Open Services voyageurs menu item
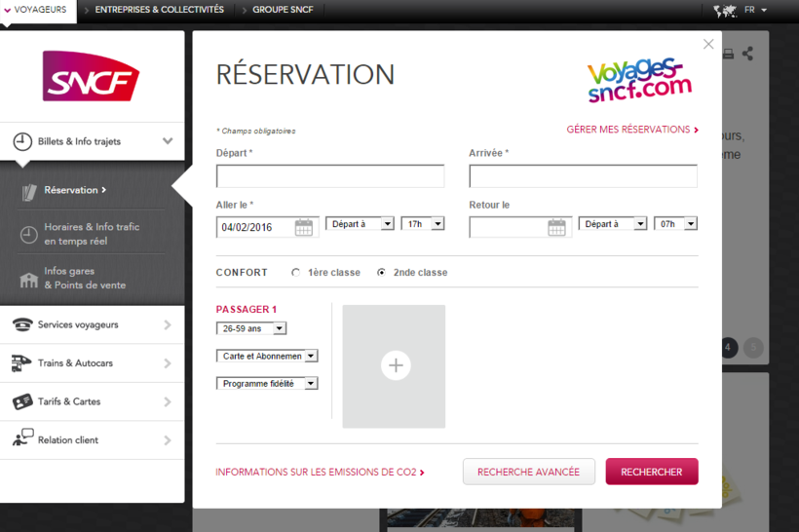 (x=92, y=324)
